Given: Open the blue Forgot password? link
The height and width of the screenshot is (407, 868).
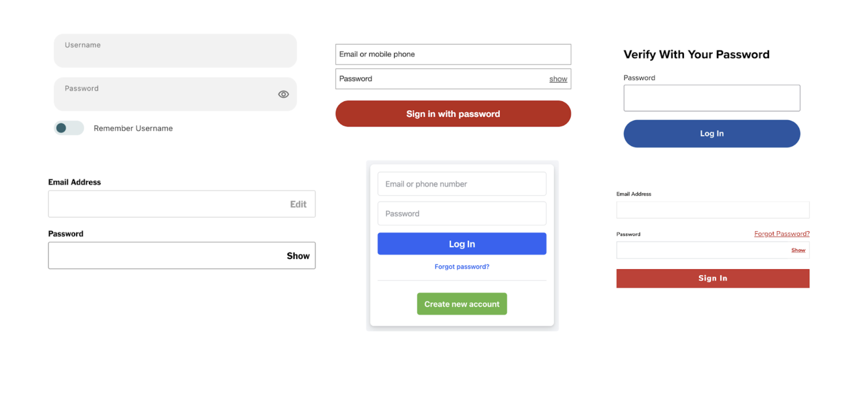Looking at the screenshot, I should (462, 267).
